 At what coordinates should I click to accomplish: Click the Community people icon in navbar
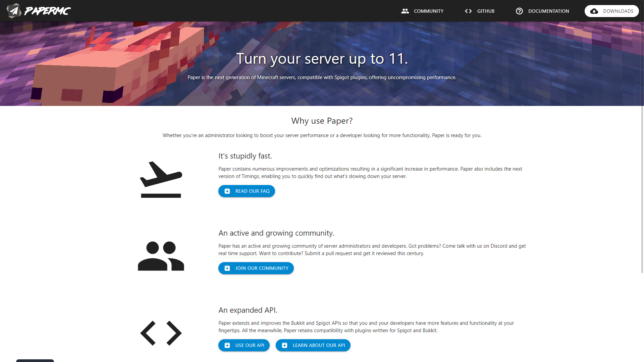pos(405,11)
